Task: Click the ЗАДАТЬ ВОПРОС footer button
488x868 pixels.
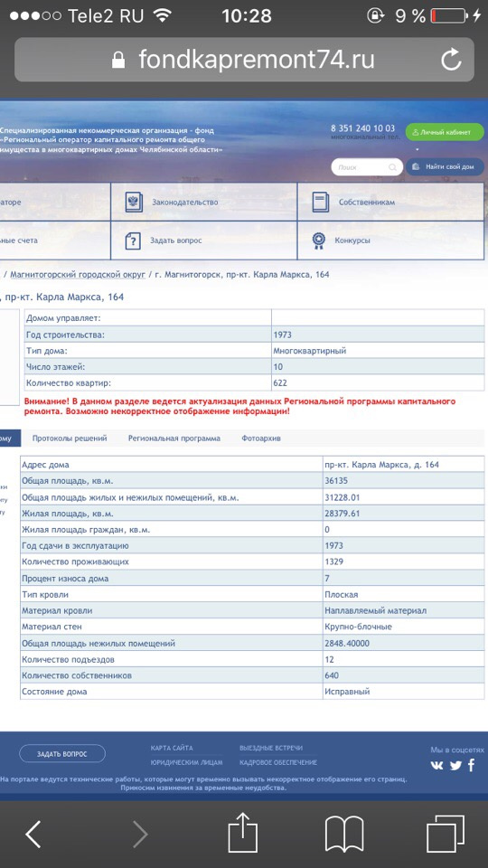Action: [x=62, y=753]
